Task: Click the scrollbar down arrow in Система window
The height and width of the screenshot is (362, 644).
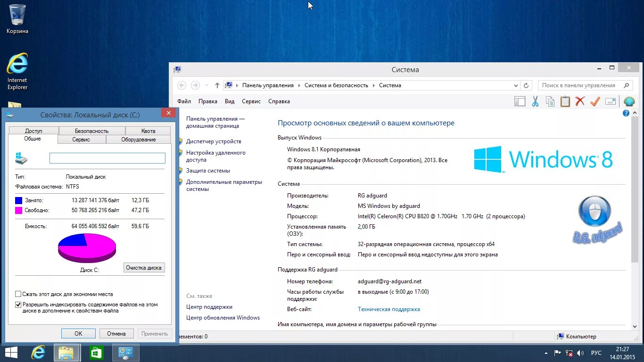Action: (635, 326)
